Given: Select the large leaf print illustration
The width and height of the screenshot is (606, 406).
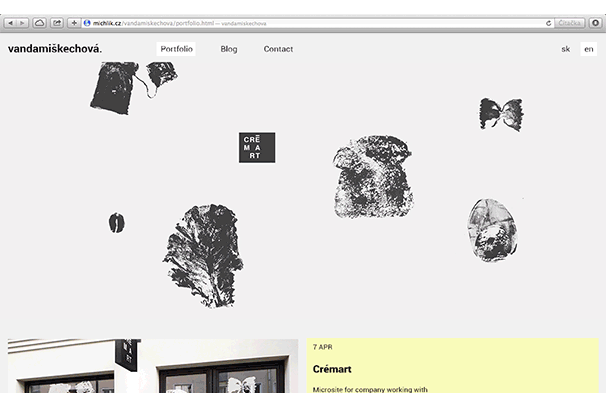Looking at the screenshot, I should pos(204,254).
